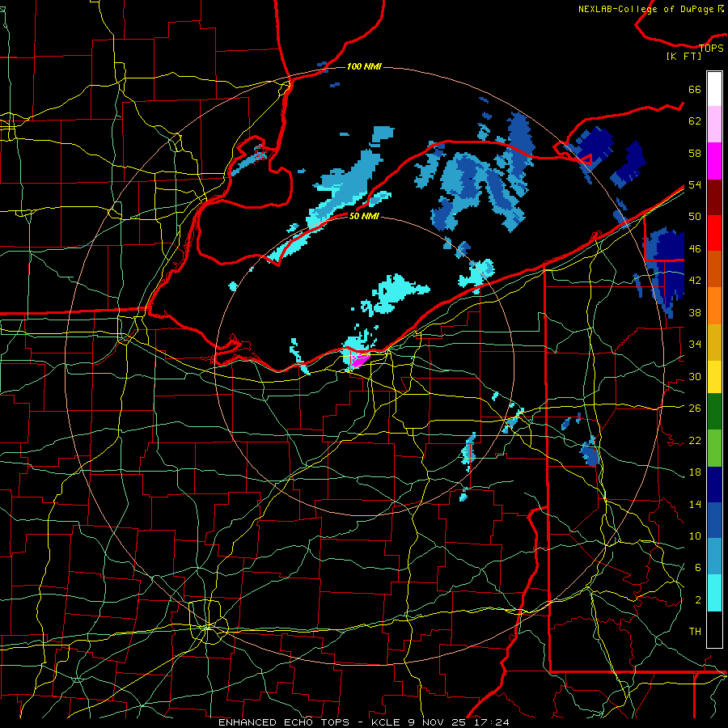Viewport: 728px width, 728px height.
Task: Click the 'TH' threshold label
Action: click(695, 632)
